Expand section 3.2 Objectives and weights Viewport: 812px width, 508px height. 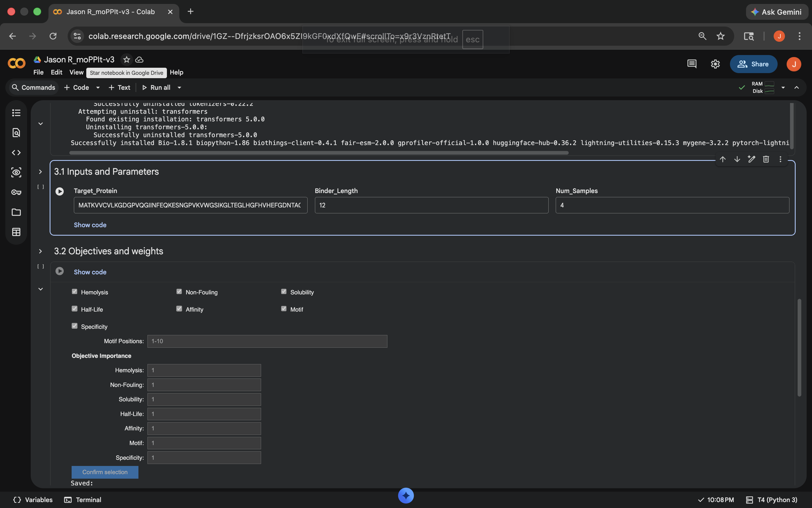click(40, 251)
